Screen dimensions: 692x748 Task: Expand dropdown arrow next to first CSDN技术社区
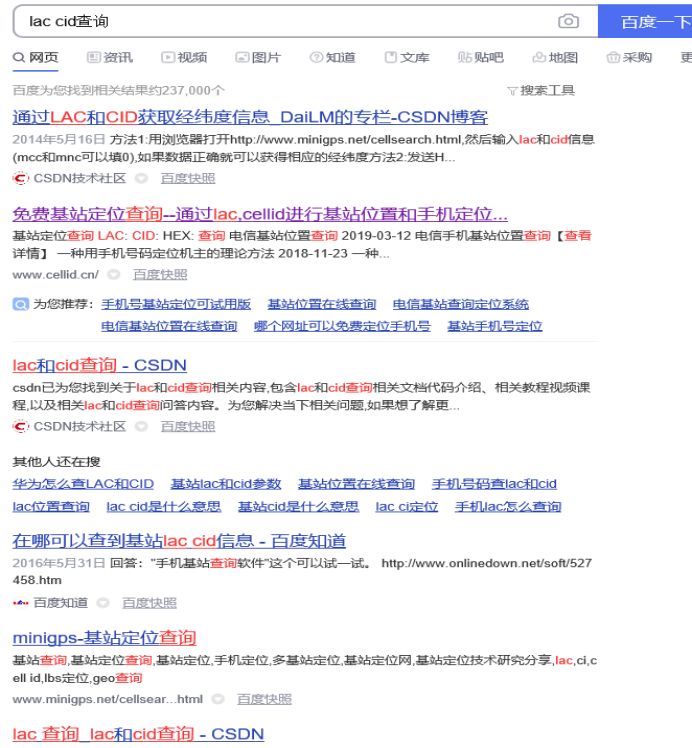(141, 178)
